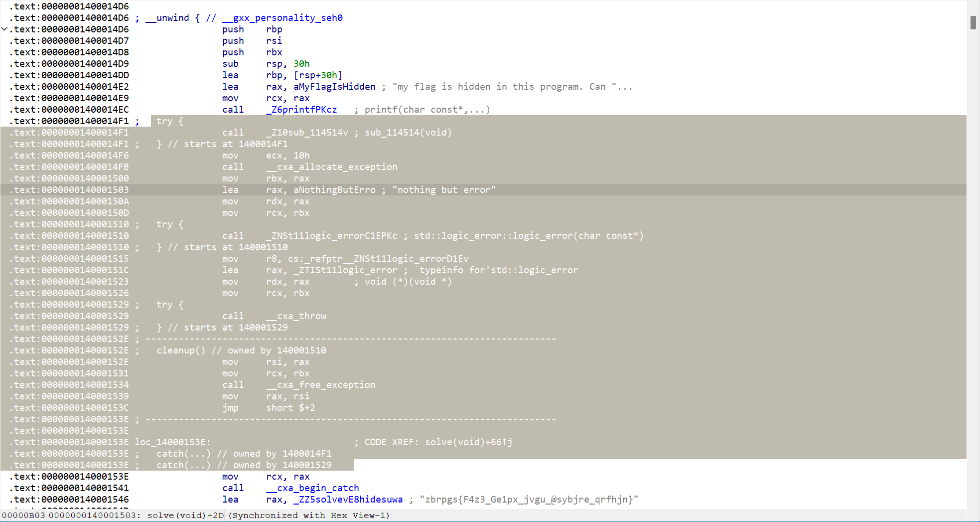Select the _ZZ5solvevE8hidesuwa operand
This screenshot has width=980, height=522.
point(348,500)
